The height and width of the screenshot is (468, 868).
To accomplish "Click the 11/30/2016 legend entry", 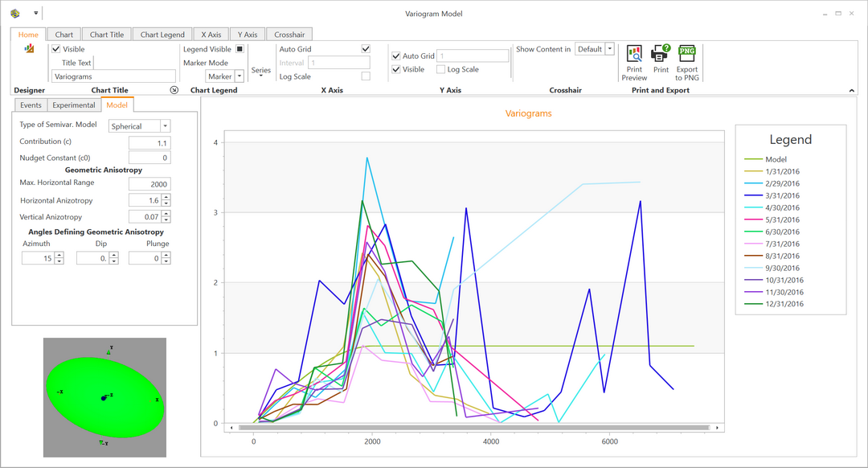I will click(x=774, y=292).
